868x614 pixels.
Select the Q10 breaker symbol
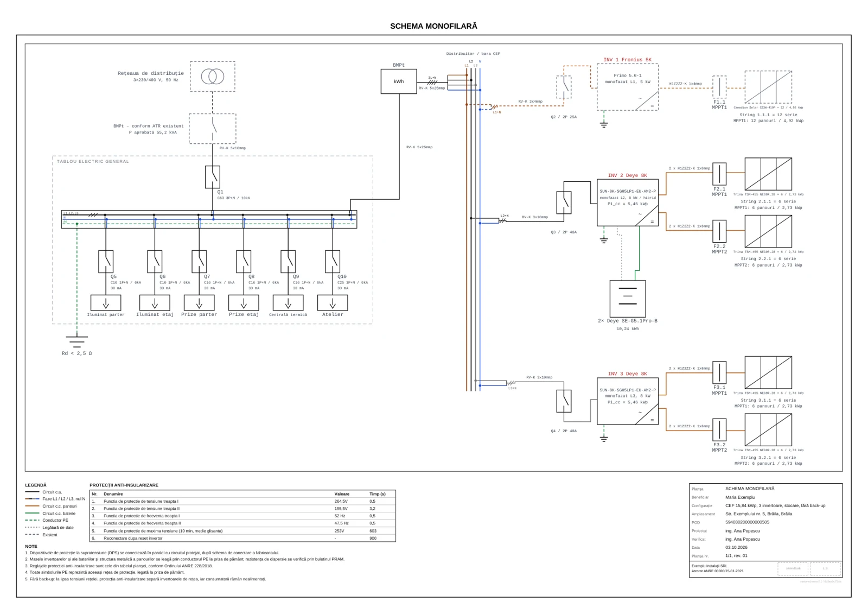[333, 262]
